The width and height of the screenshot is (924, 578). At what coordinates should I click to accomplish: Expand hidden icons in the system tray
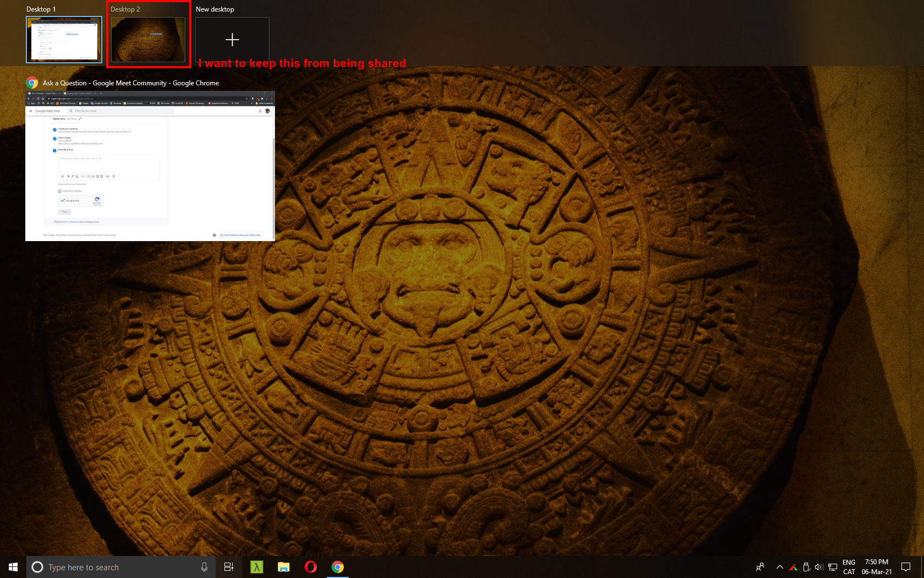tap(779, 567)
